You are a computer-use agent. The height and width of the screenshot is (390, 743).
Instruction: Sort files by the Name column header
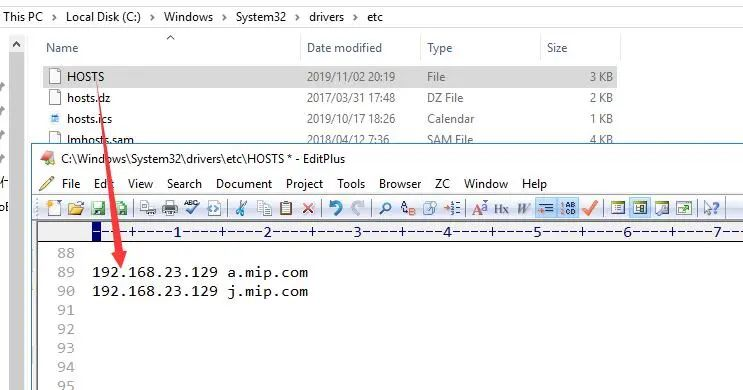[x=62, y=48]
